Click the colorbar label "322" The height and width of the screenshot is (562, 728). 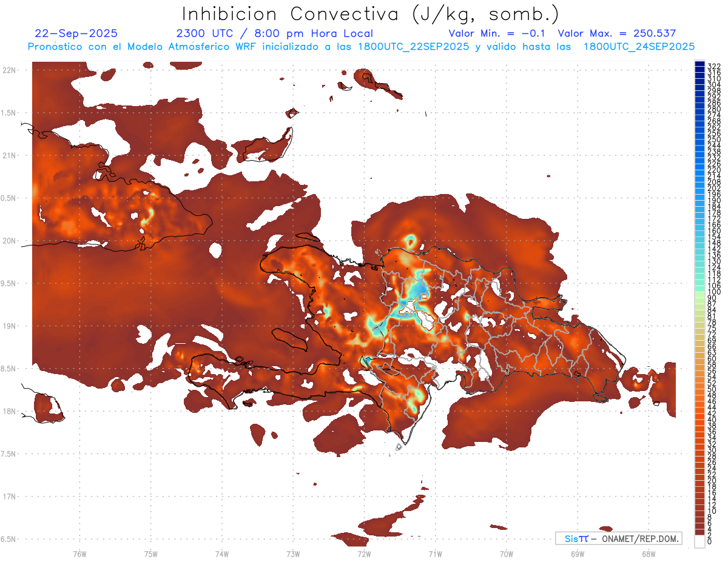tap(714, 67)
